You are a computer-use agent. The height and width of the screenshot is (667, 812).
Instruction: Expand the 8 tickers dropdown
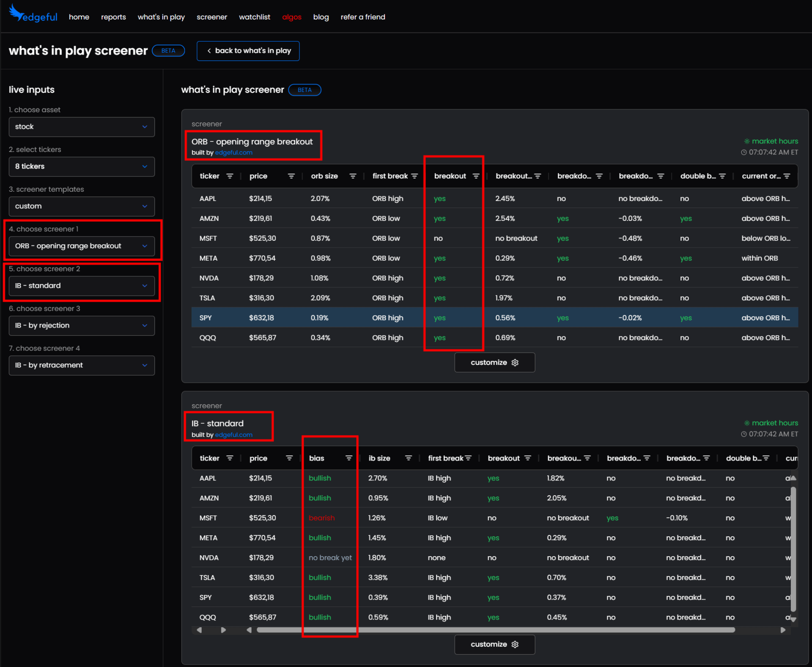(82, 166)
